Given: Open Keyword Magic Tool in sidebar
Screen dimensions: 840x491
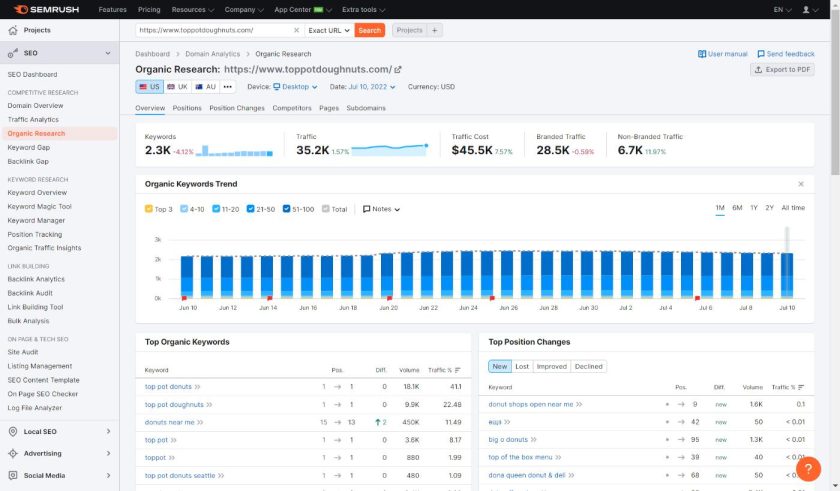Looking at the screenshot, I should (39, 207).
